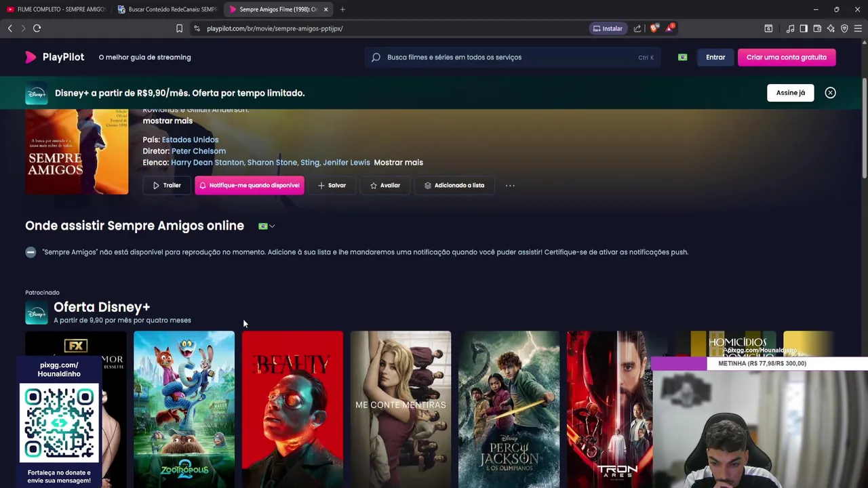Click the Entrar button
Image resolution: width=868 pixels, height=488 pixels.
point(715,58)
